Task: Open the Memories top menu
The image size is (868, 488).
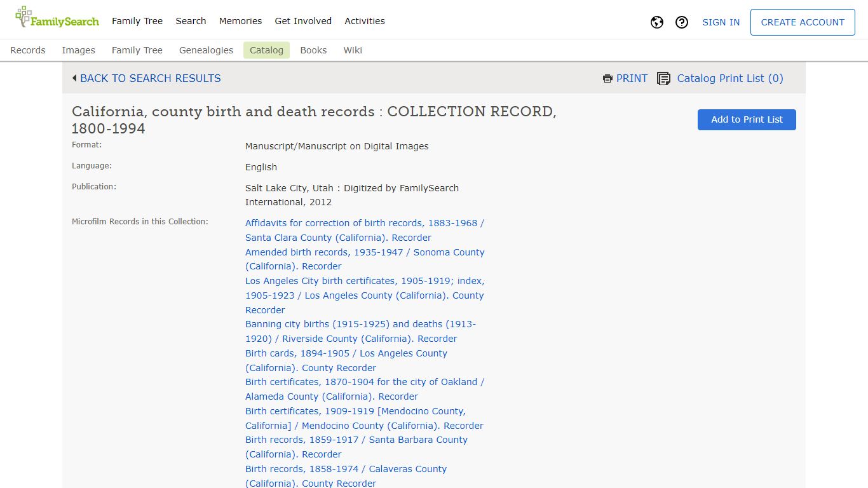Action: click(240, 21)
